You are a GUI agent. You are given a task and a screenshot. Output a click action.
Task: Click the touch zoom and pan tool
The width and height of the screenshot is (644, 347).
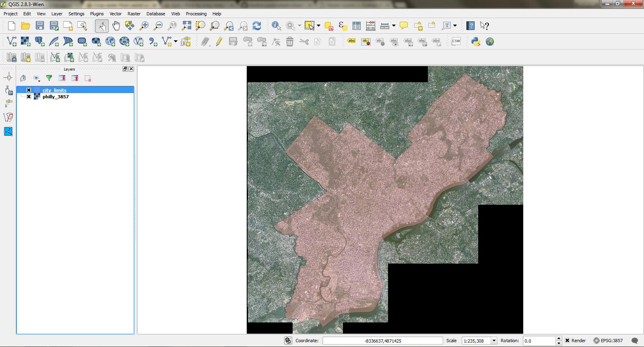pyautogui.click(x=102, y=26)
